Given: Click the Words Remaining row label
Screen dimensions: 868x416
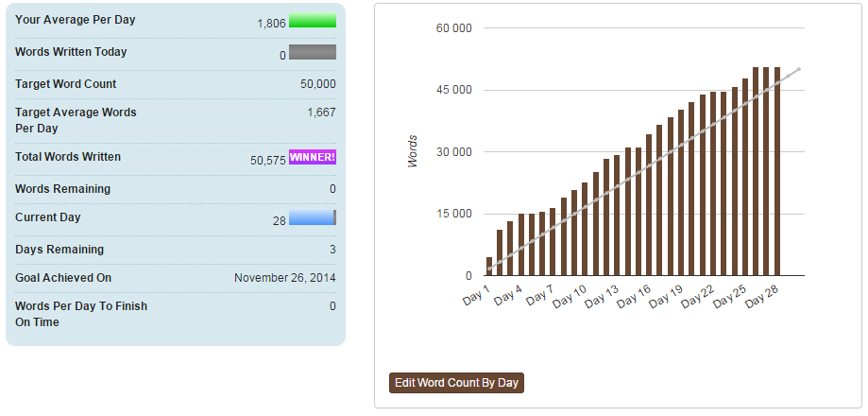Looking at the screenshot, I should 62,189.
